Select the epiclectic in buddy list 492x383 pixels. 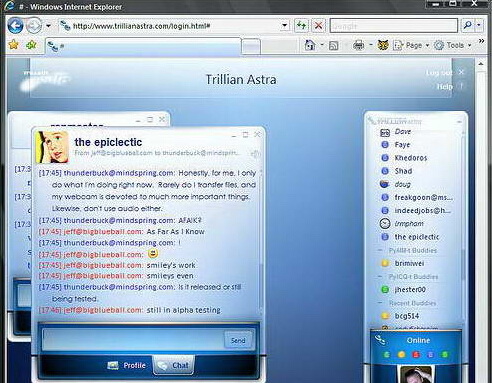pos(417,237)
